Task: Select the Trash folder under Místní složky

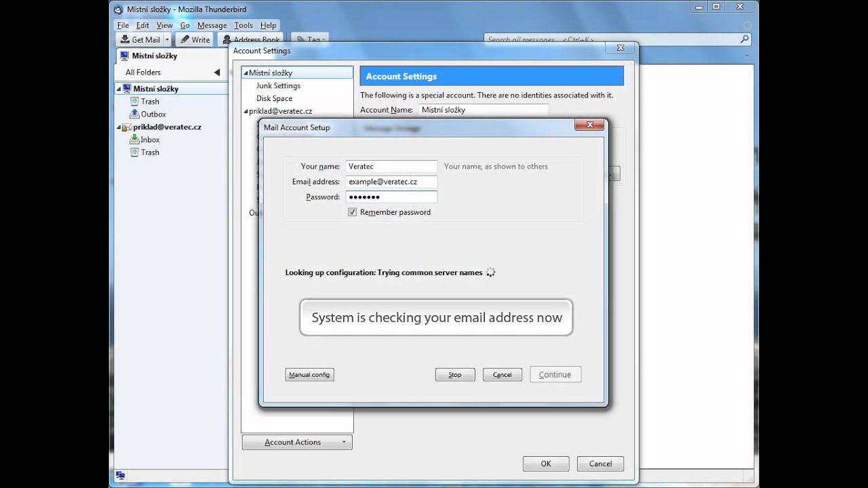Action: point(150,102)
